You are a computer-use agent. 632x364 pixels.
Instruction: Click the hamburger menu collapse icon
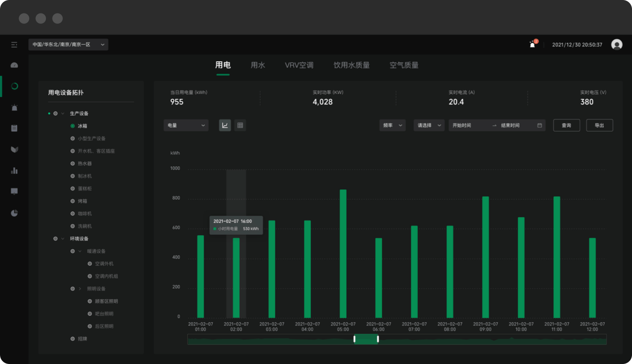tap(14, 45)
